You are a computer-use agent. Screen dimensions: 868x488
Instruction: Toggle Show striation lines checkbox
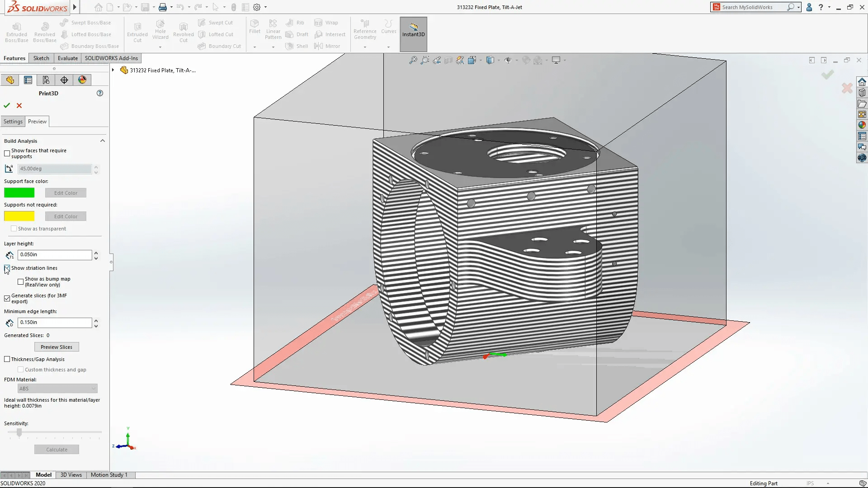[x=7, y=268]
